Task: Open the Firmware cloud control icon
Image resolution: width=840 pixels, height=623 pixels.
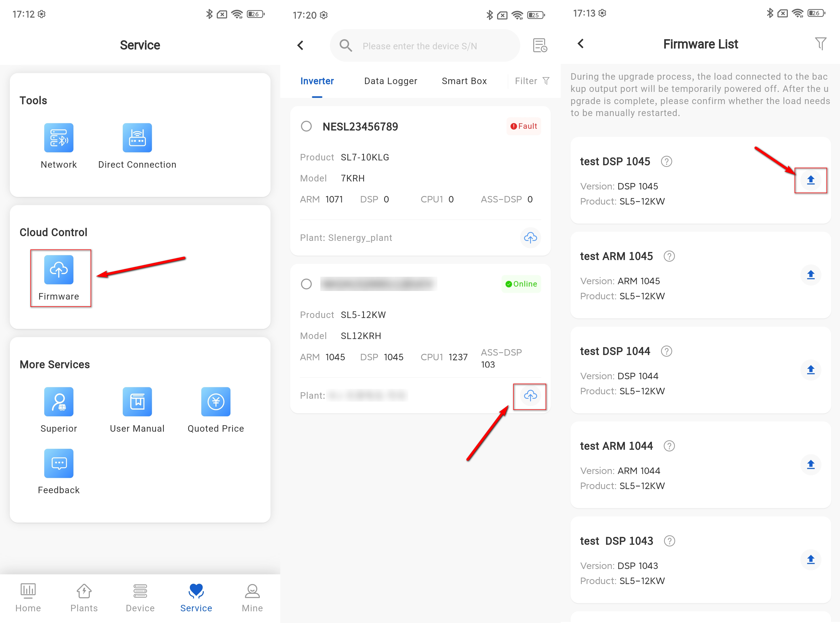Action: (59, 270)
